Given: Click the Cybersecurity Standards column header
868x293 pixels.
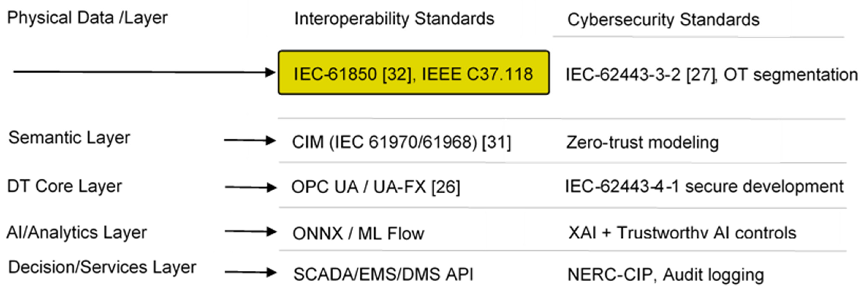Looking at the screenshot, I should click(663, 20).
